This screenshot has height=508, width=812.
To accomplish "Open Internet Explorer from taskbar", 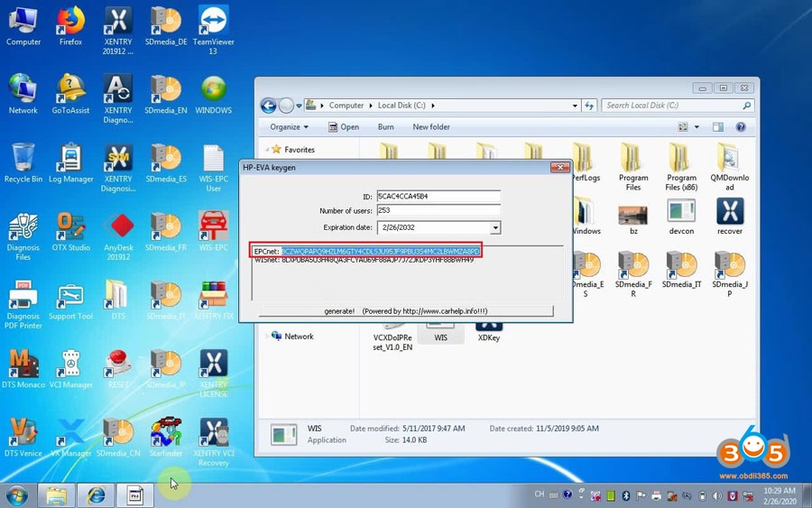I will [x=96, y=495].
